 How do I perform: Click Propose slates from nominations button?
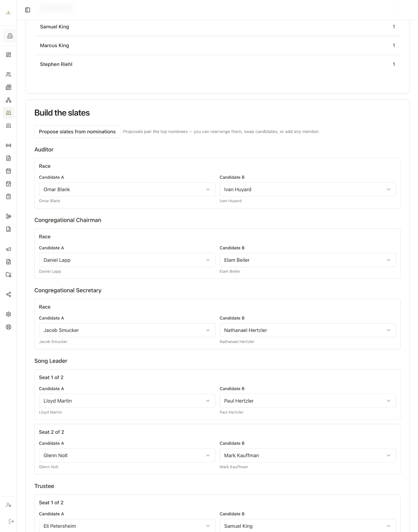pos(77,132)
